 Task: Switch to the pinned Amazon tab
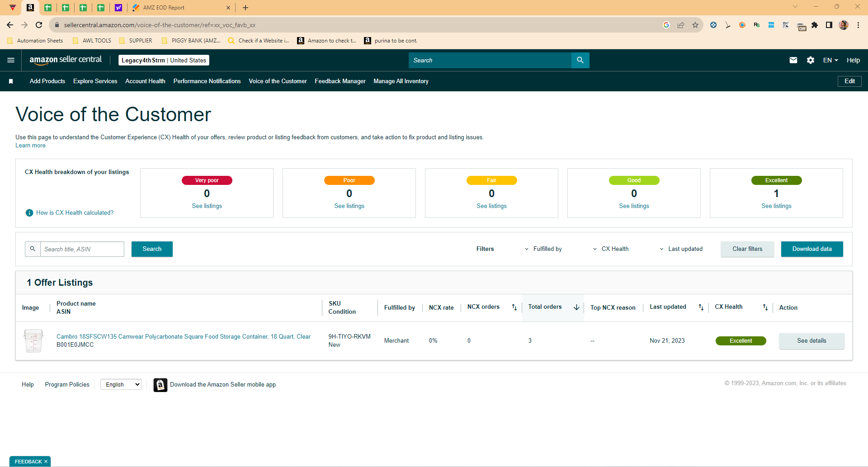point(30,8)
